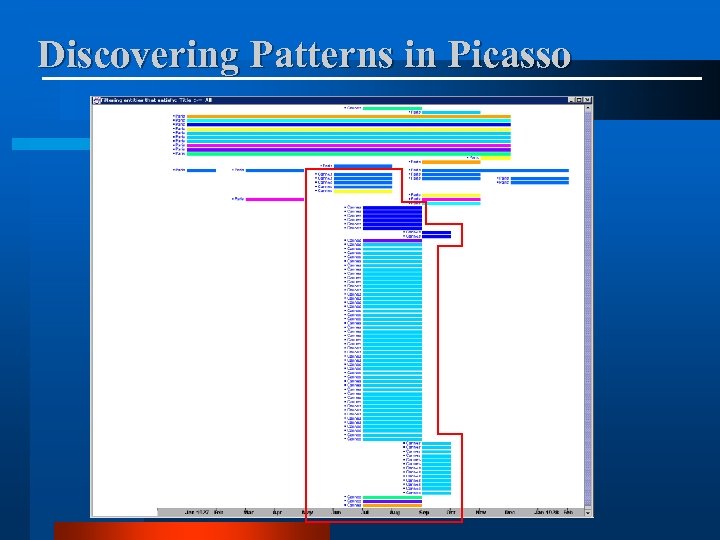Select the short magenta Paris bar on the left
720x540 pixels.
275,199
